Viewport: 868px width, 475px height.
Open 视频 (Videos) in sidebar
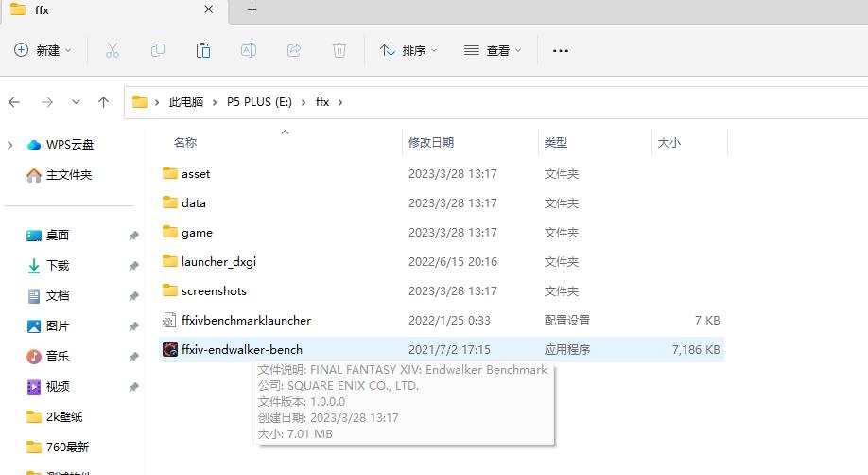58,386
